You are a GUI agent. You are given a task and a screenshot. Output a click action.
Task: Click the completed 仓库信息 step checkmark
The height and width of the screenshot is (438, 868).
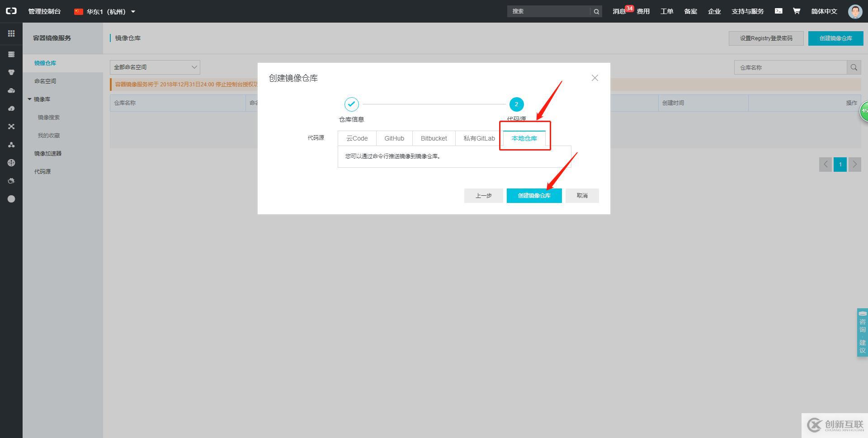[x=352, y=104]
